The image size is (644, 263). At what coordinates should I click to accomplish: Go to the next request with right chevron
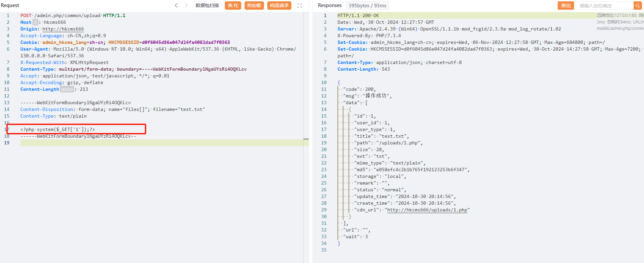186,5
